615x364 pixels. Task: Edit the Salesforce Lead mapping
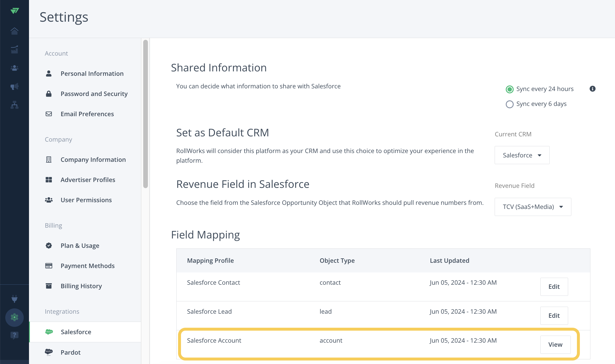(554, 315)
